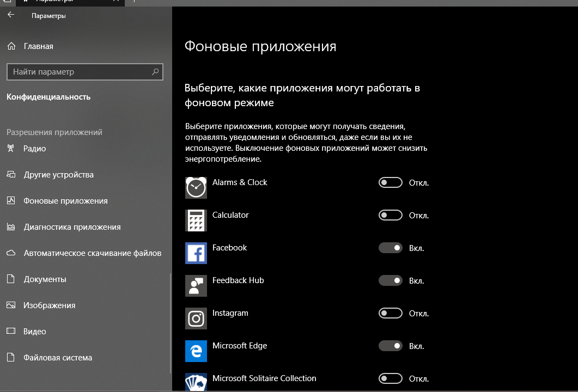Viewport: 578px width, 392px height.
Task: Select the Диагностика приложения icon
Action: point(11,226)
